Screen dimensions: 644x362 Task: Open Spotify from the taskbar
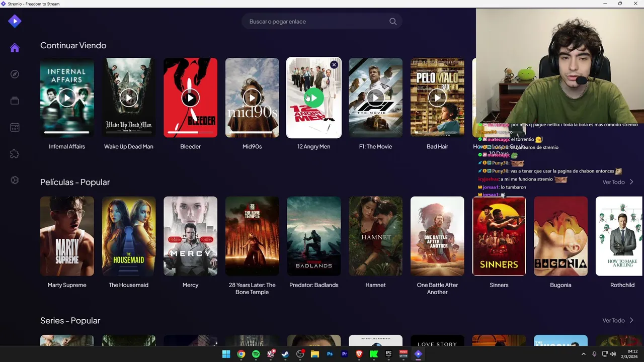[x=256, y=354]
